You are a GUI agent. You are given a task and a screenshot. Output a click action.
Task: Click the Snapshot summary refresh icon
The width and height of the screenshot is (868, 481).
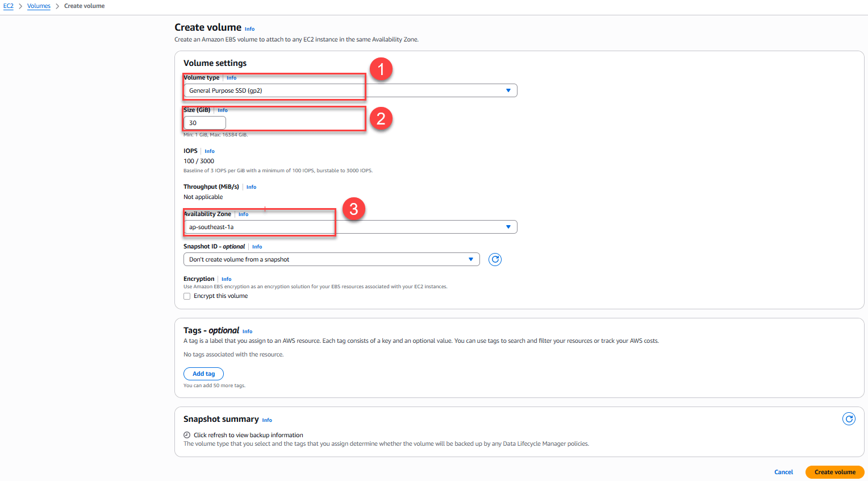coord(849,419)
